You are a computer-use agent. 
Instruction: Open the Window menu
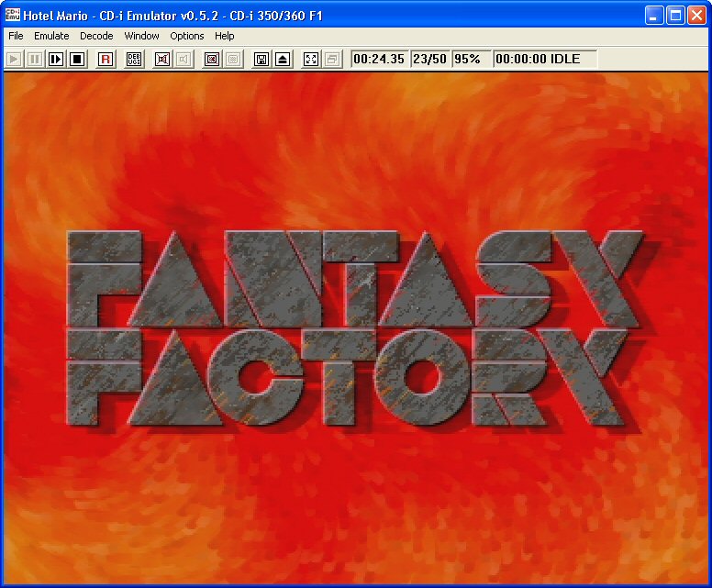(141, 36)
